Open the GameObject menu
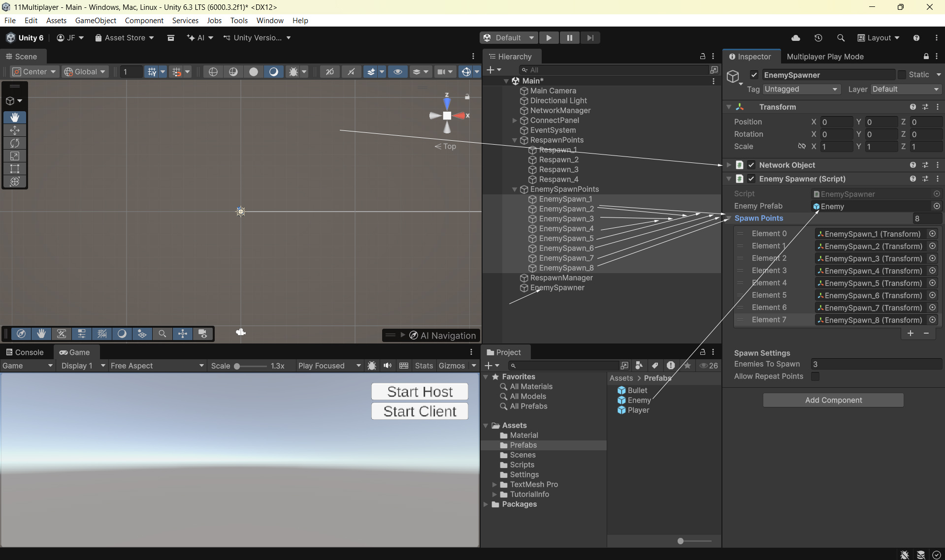Screen dimensions: 945x560 [96, 20]
